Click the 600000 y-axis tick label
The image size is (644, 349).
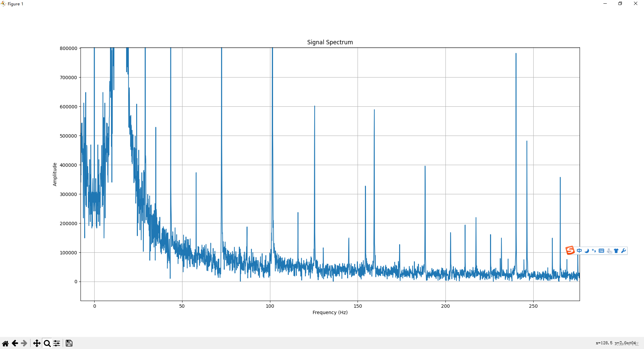pos(68,107)
